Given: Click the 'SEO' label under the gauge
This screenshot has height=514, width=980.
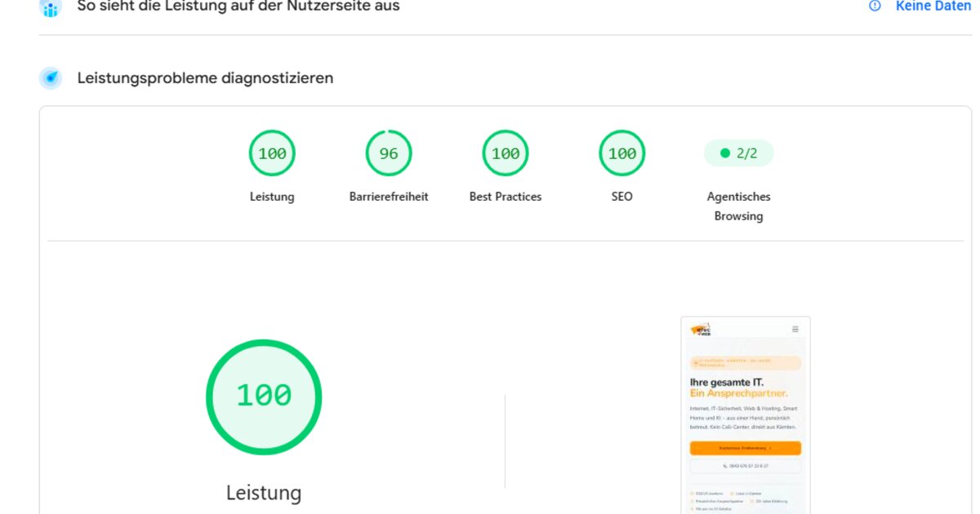Looking at the screenshot, I should 622,197.
